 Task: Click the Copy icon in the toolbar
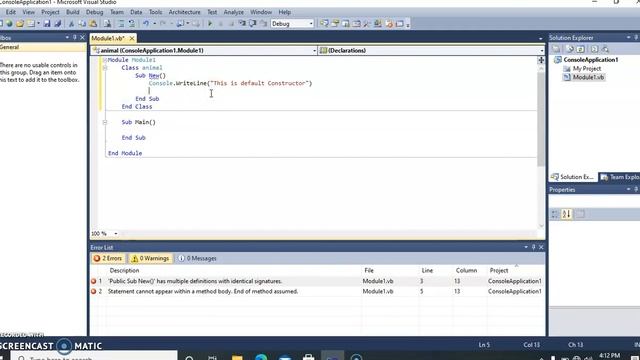pos(82,24)
